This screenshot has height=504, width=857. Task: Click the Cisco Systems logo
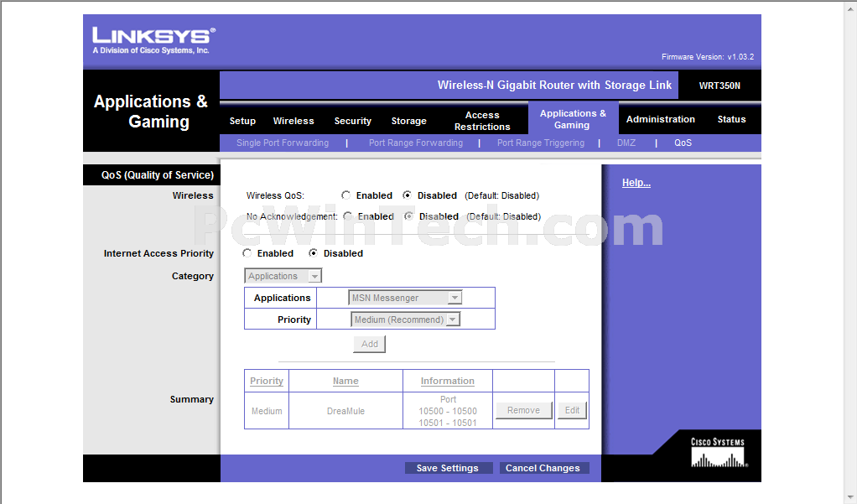tap(718, 452)
